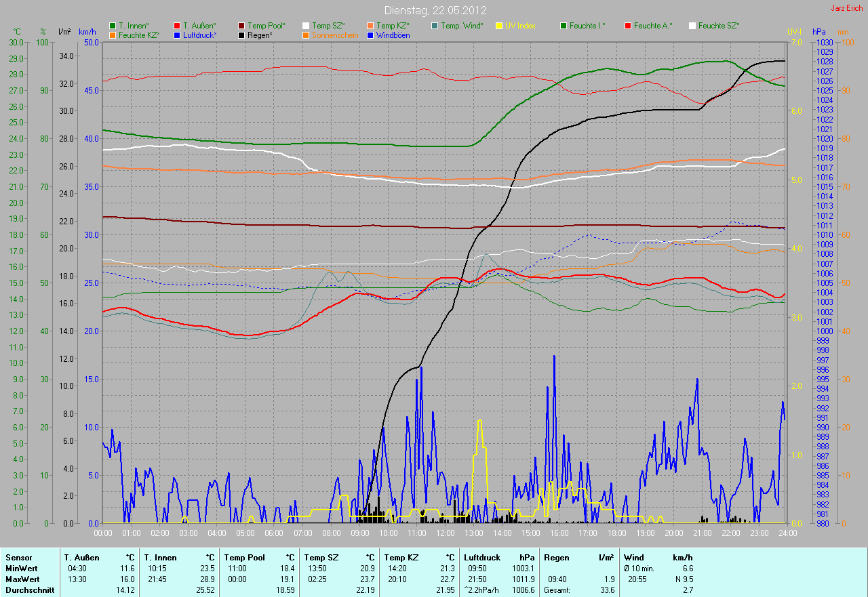Click the minimum pressure value '1003.1'

coord(522,569)
